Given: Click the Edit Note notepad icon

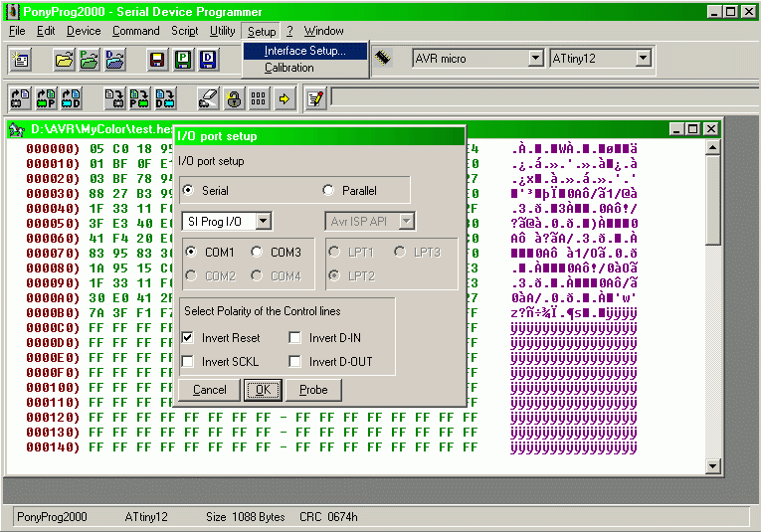Looking at the screenshot, I should pos(315,98).
